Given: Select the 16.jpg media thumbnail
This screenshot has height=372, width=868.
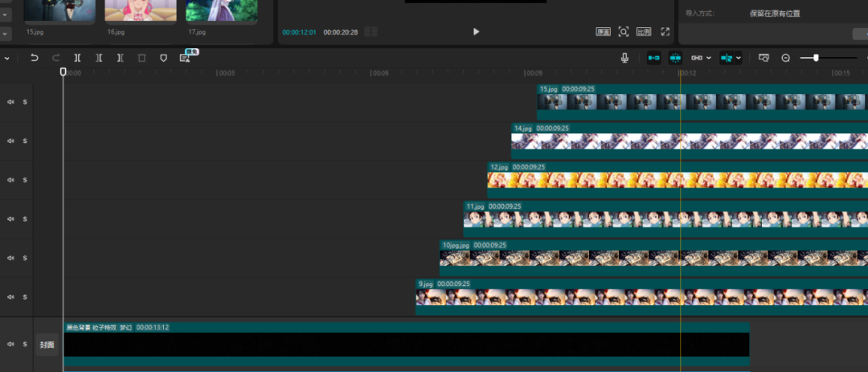Looking at the screenshot, I should tap(140, 10).
